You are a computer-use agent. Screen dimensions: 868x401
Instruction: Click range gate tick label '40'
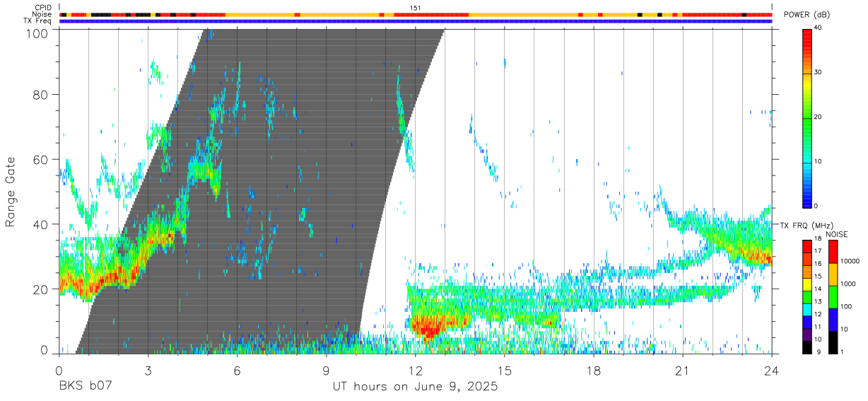pos(42,224)
